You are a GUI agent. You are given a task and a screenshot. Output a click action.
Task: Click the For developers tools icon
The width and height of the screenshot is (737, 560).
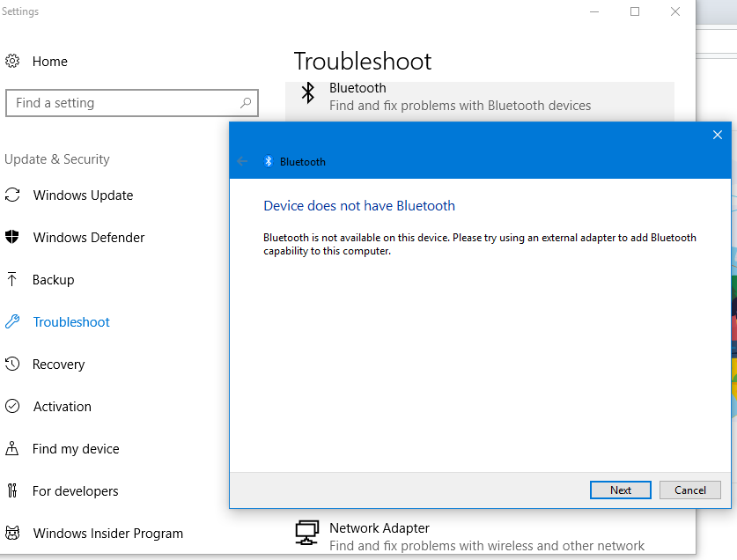click(12, 490)
